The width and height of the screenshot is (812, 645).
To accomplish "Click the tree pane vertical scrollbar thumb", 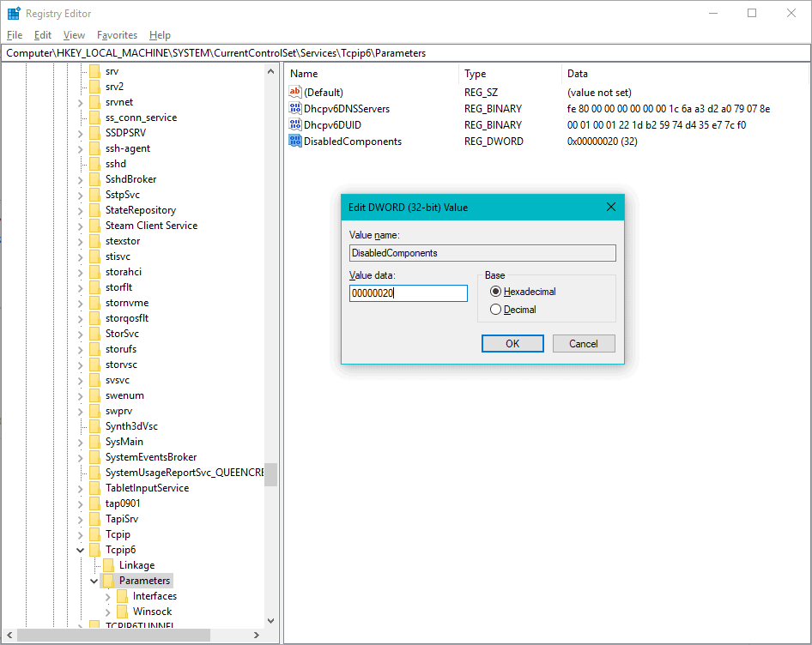I will click(271, 474).
